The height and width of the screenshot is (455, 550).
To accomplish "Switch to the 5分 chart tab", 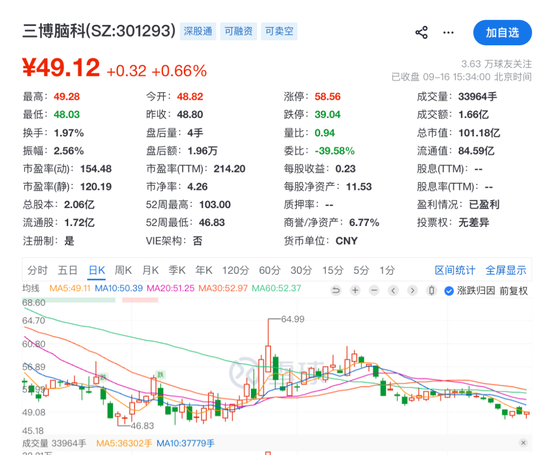I will [x=361, y=270].
